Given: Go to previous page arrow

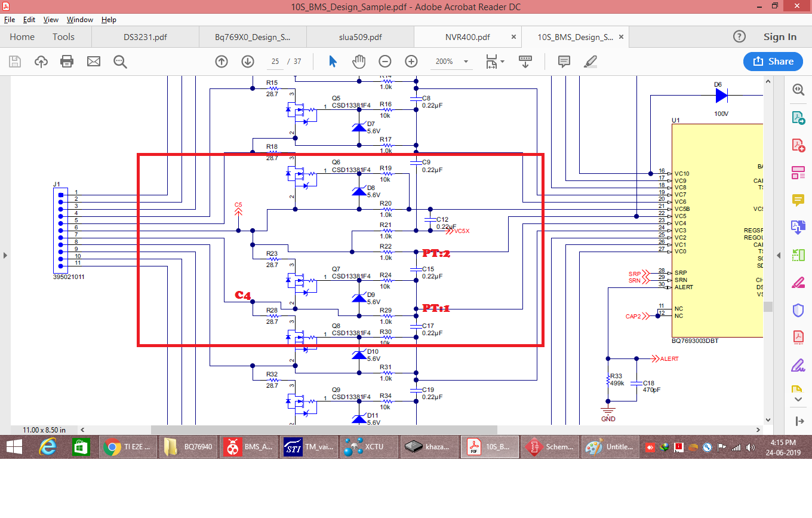Looking at the screenshot, I should 222,61.
